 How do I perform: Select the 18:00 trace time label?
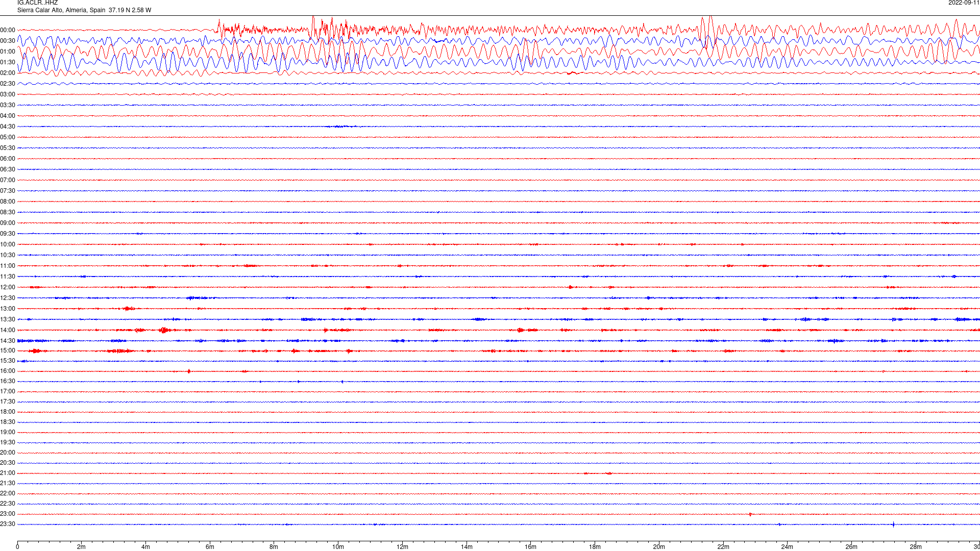tap(8, 412)
